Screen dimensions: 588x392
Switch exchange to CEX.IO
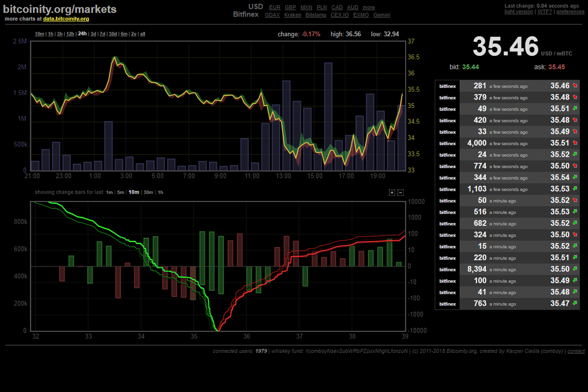click(340, 15)
